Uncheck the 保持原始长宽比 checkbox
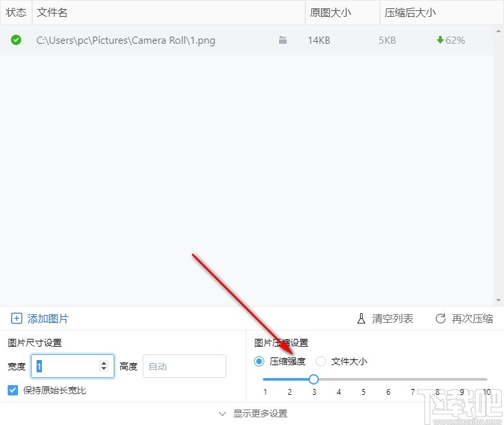 (x=13, y=390)
